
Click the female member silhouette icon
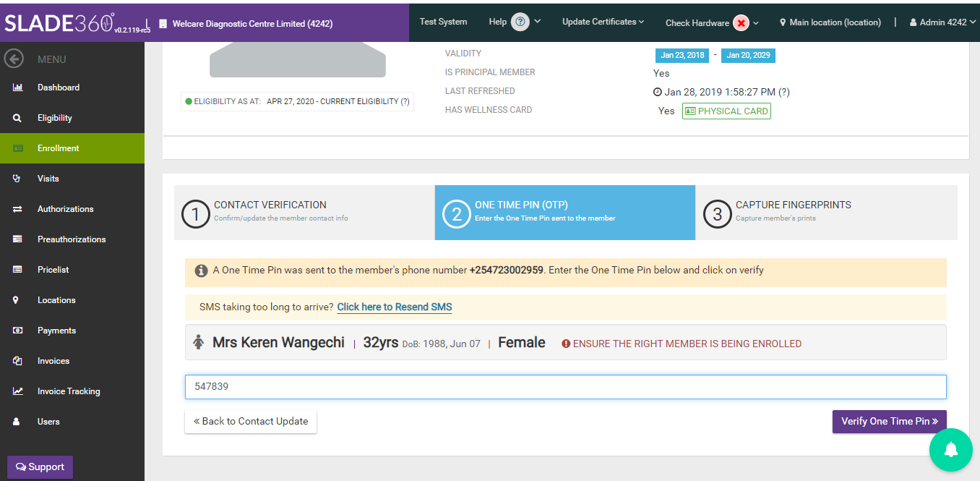[x=199, y=343]
